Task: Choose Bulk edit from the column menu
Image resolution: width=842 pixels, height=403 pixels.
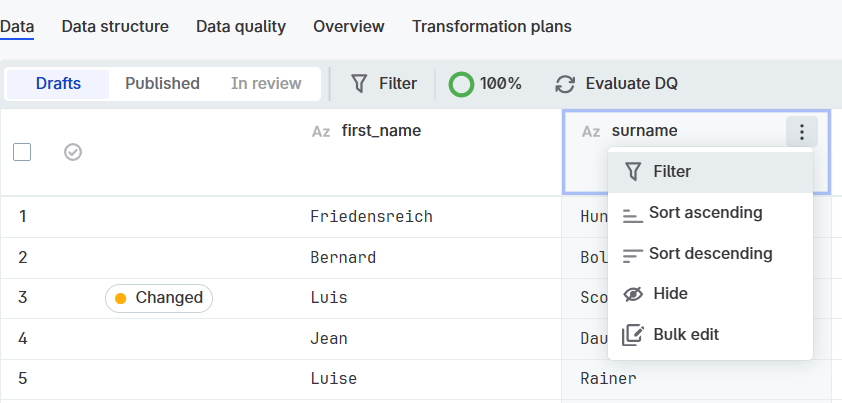Action: [710, 335]
